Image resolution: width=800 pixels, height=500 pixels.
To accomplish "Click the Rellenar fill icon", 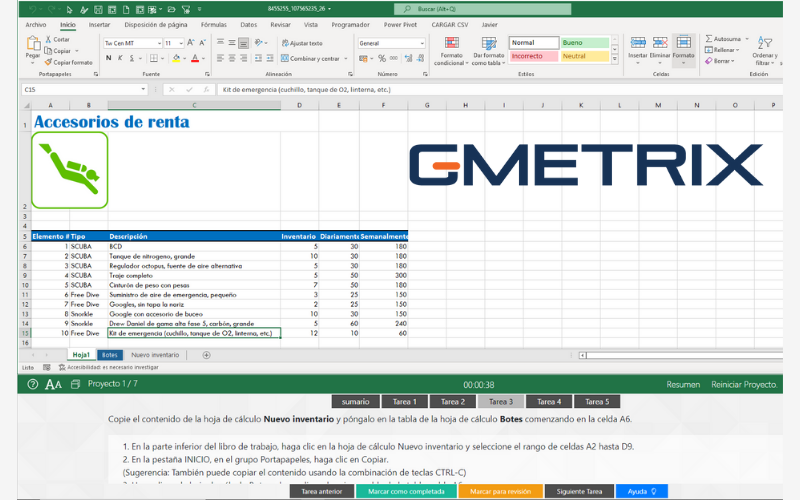I will pos(709,50).
